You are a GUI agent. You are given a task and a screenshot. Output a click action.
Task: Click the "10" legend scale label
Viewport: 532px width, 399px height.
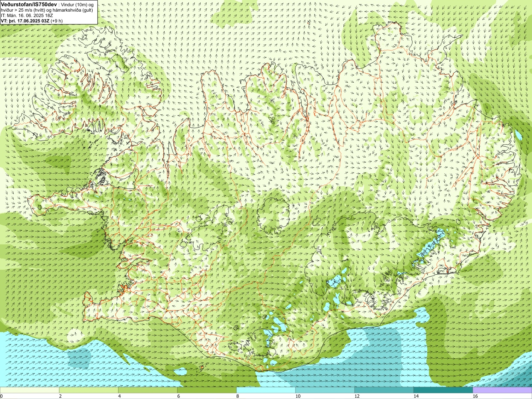pyautogui.click(x=298, y=396)
